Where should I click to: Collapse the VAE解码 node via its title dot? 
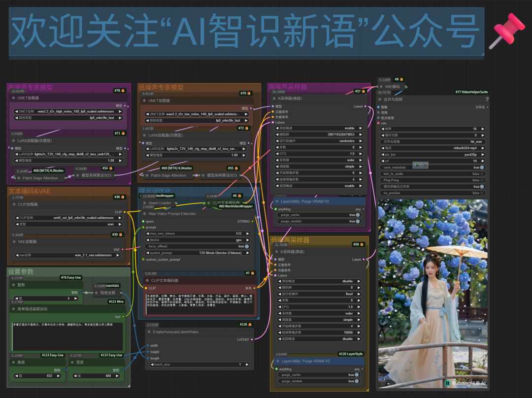coord(381,87)
